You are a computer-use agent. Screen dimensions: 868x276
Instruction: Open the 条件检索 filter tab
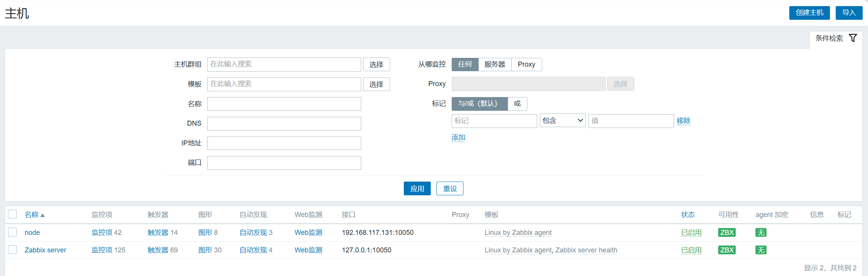pyautogui.click(x=836, y=38)
